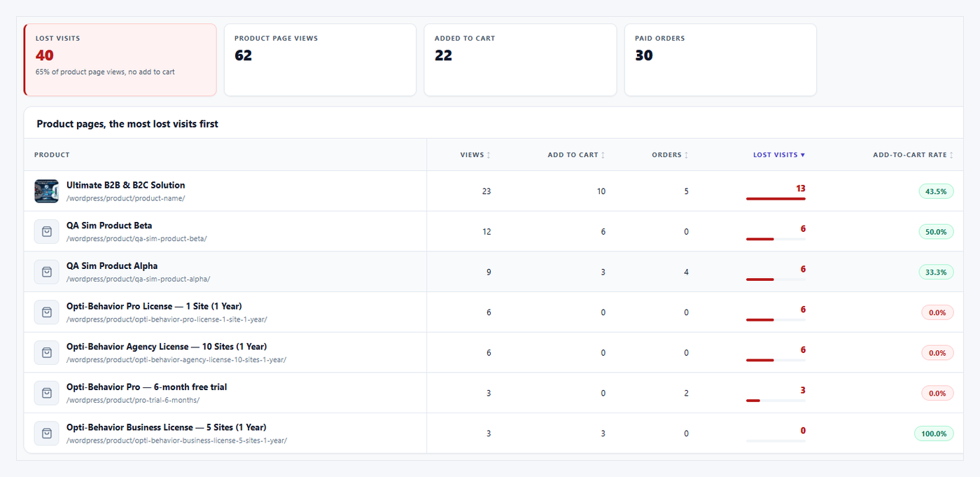The height and width of the screenshot is (477, 980).
Task: Click the 0.0% rate badge for Pro License 1 Site
Action: point(937,312)
